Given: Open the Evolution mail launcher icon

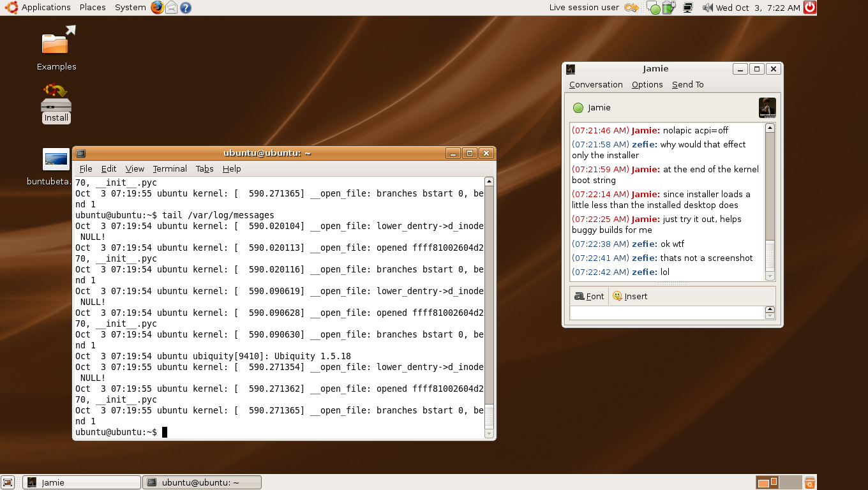Looking at the screenshot, I should (x=171, y=8).
